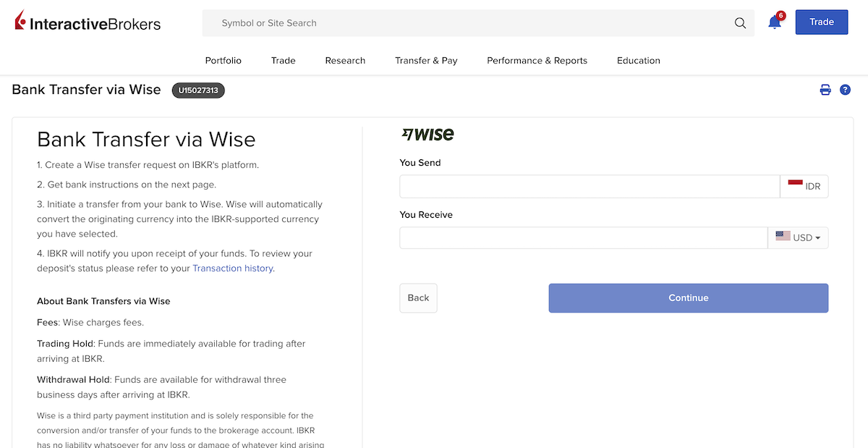Click the search magnifier icon

point(740,23)
